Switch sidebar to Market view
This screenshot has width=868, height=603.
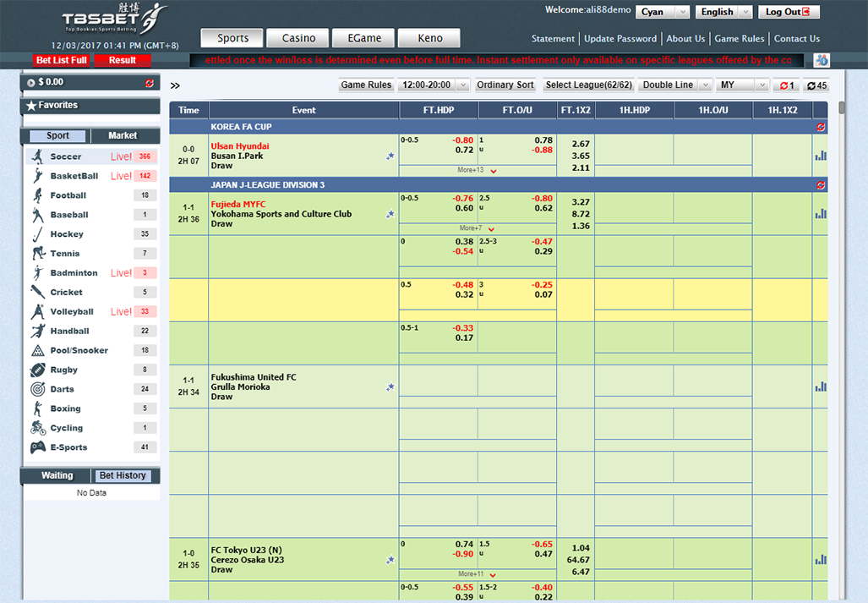pyautogui.click(x=123, y=136)
